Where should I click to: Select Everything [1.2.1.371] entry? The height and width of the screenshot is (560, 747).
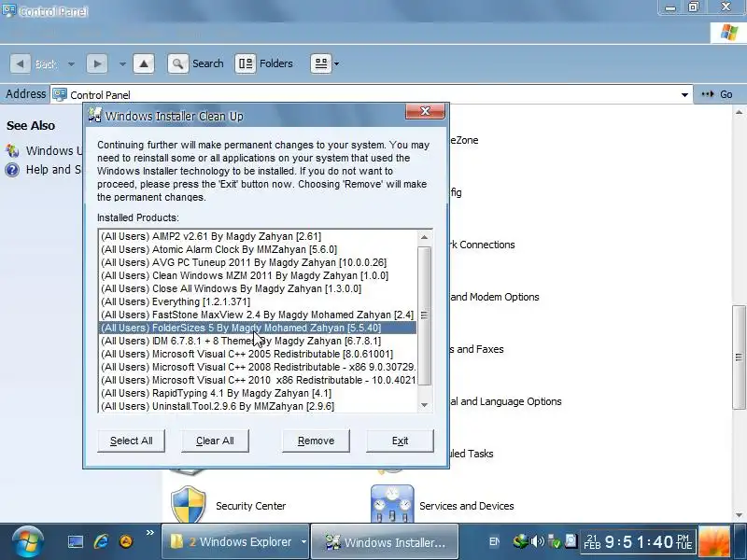coord(258,301)
